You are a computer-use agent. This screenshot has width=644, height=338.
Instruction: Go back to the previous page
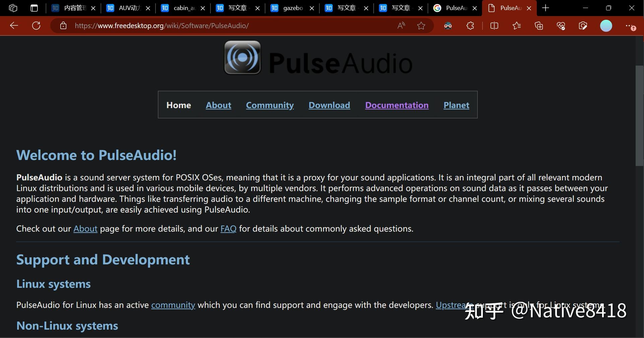[13, 25]
